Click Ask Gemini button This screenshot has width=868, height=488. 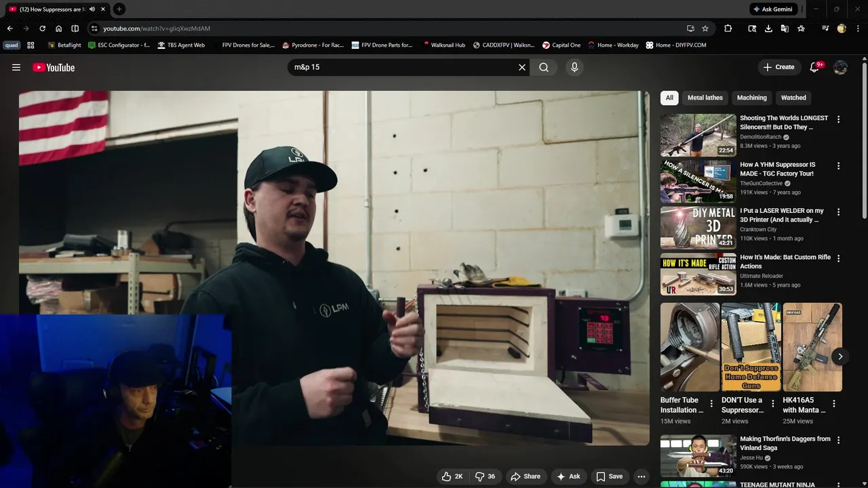tap(772, 9)
